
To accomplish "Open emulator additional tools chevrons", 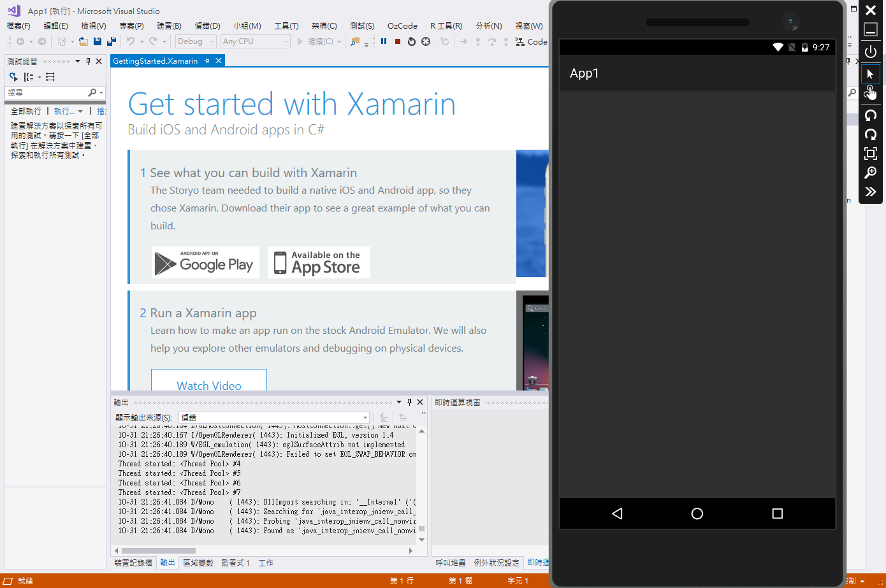I will coord(871,192).
